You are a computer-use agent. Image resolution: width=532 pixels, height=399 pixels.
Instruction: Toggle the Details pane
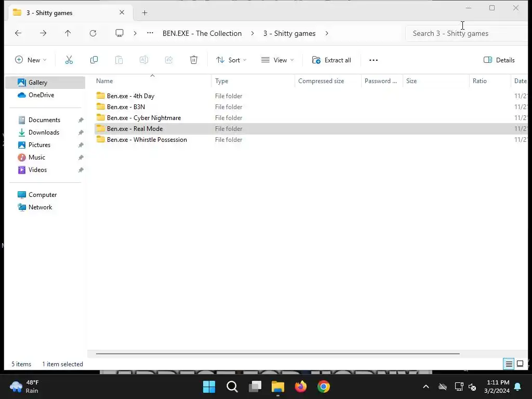499,60
